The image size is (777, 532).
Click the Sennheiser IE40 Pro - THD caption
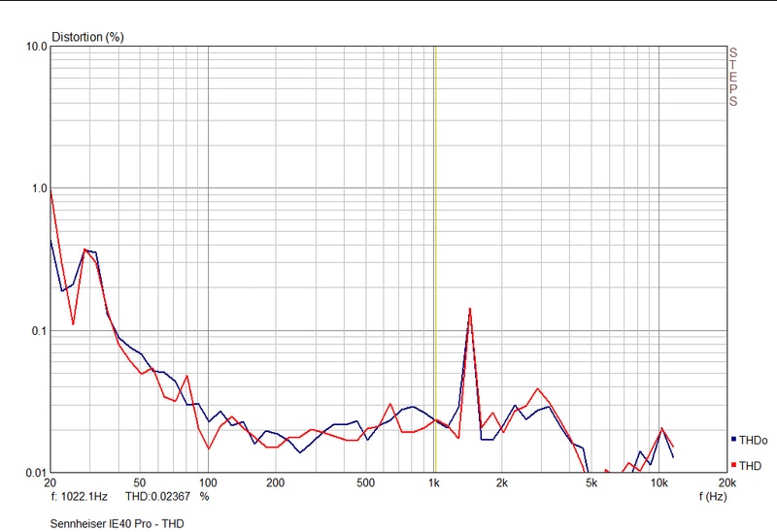[117, 523]
